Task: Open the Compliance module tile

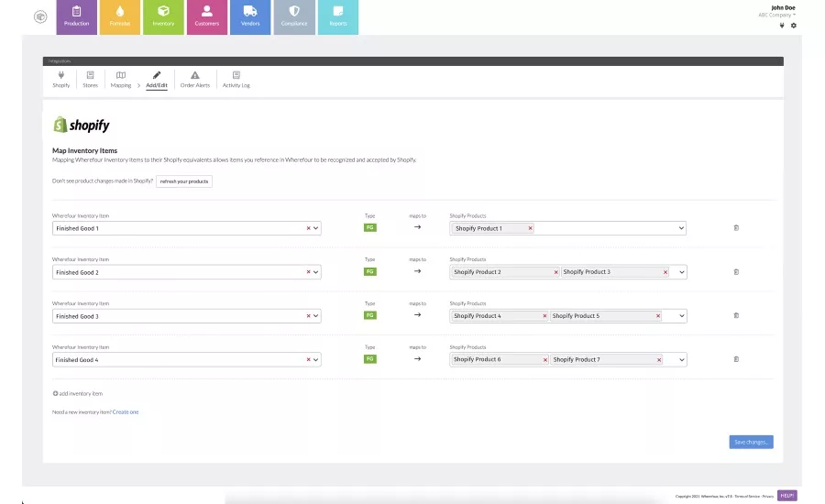Action: pyautogui.click(x=294, y=17)
